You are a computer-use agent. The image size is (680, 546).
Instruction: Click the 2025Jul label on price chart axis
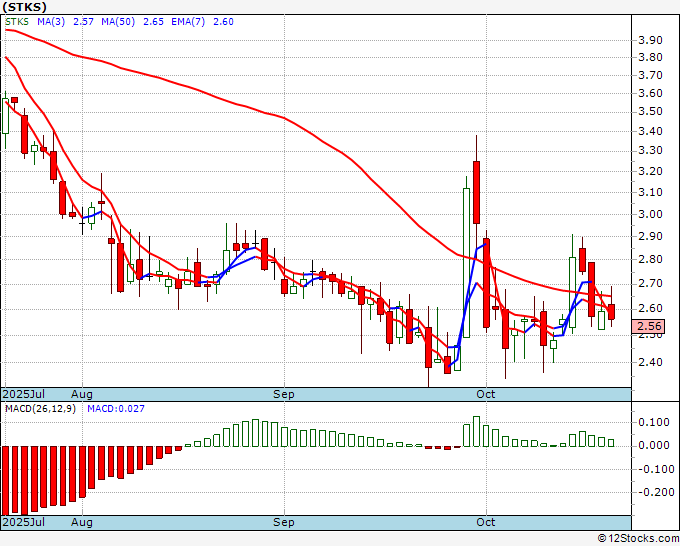[x=23, y=394]
